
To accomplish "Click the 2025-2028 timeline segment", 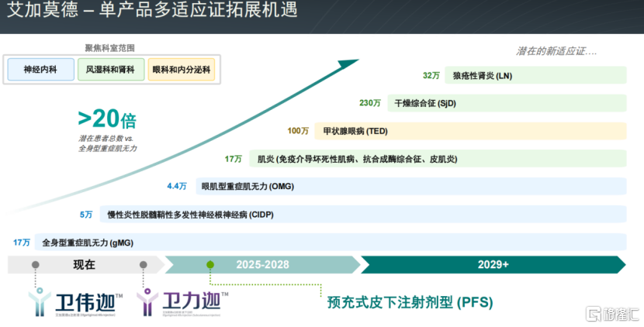I will 262,265.
